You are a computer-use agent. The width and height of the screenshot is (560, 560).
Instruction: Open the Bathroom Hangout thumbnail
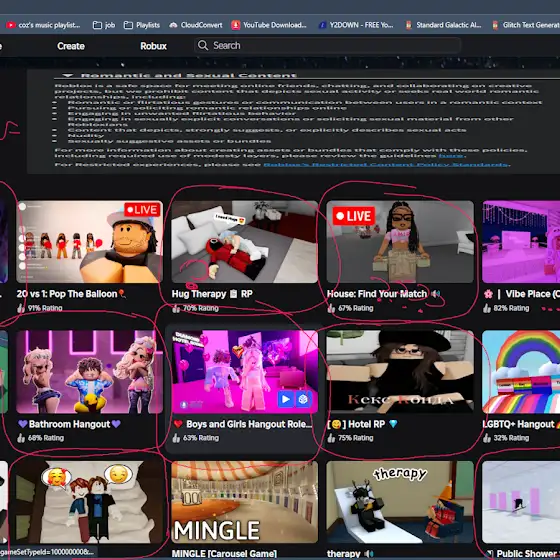click(89, 372)
